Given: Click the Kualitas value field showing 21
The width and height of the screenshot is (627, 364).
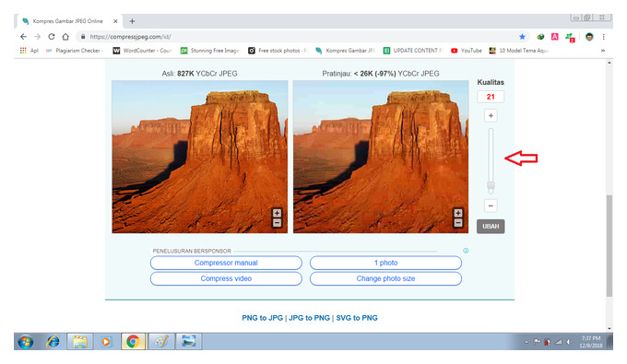Looking at the screenshot, I should coord(491,97).
